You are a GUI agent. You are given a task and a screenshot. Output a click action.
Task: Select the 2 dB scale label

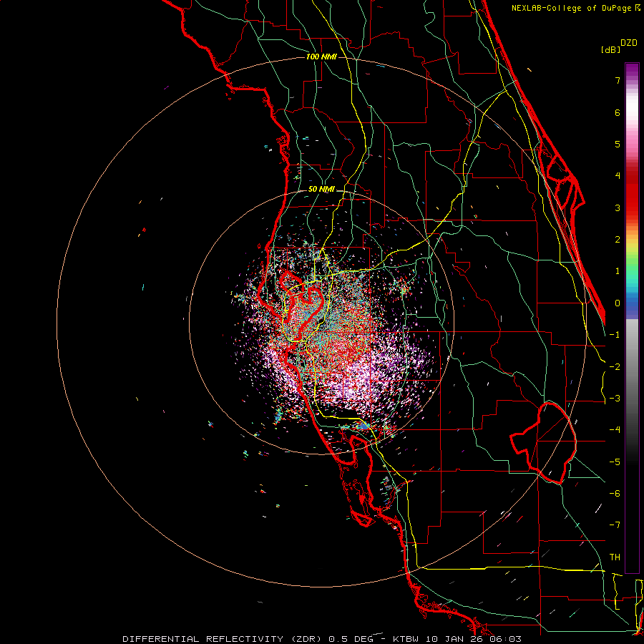(x=618, y=240)
